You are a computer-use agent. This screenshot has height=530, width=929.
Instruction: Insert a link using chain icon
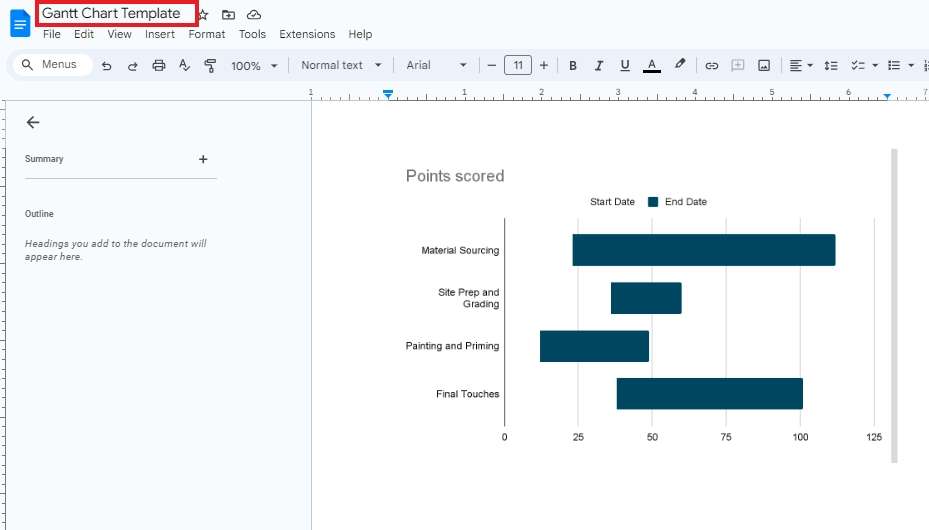click(712, 66)
